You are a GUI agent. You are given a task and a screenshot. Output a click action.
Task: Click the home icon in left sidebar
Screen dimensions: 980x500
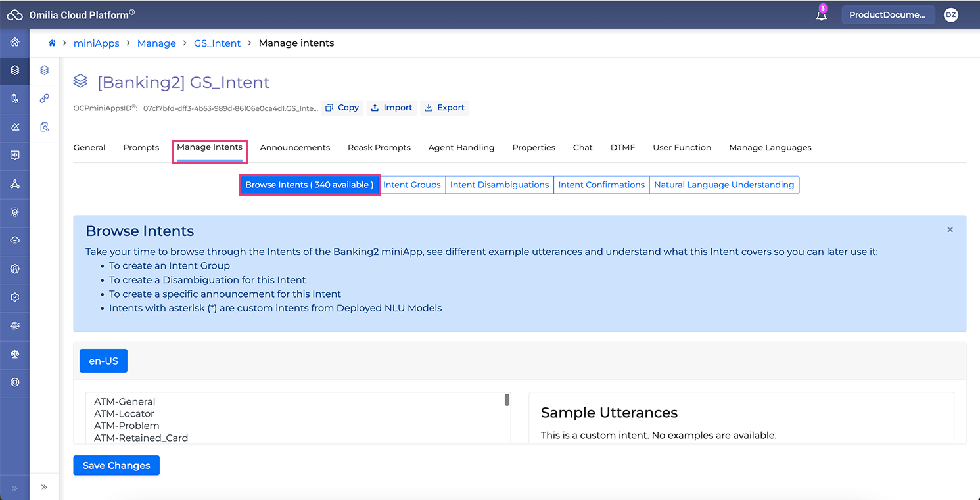[x=14, y=43]
